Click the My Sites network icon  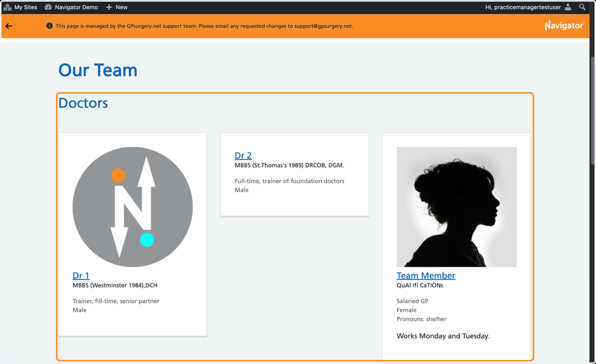[7, 7]
